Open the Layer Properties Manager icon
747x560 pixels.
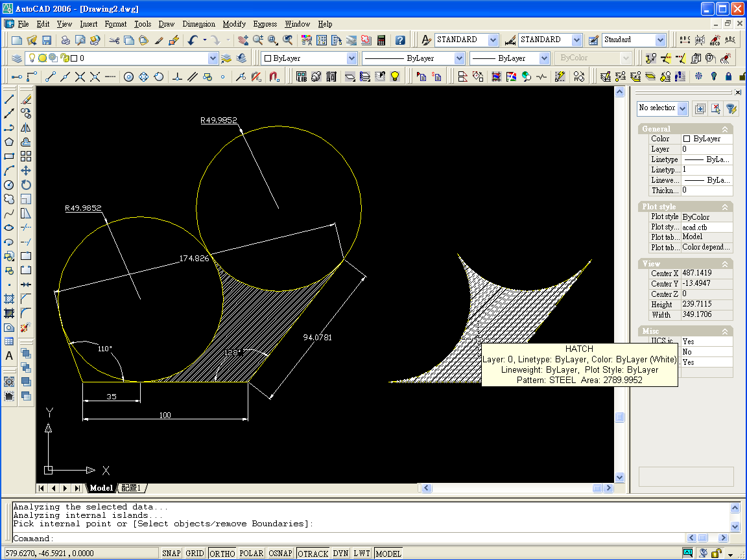point(17,58)
